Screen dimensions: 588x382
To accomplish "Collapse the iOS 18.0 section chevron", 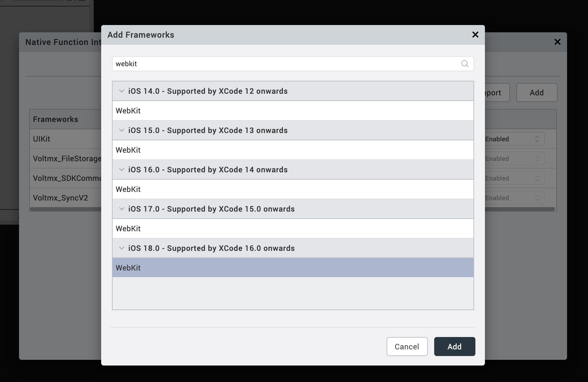I will click(121, 248).
